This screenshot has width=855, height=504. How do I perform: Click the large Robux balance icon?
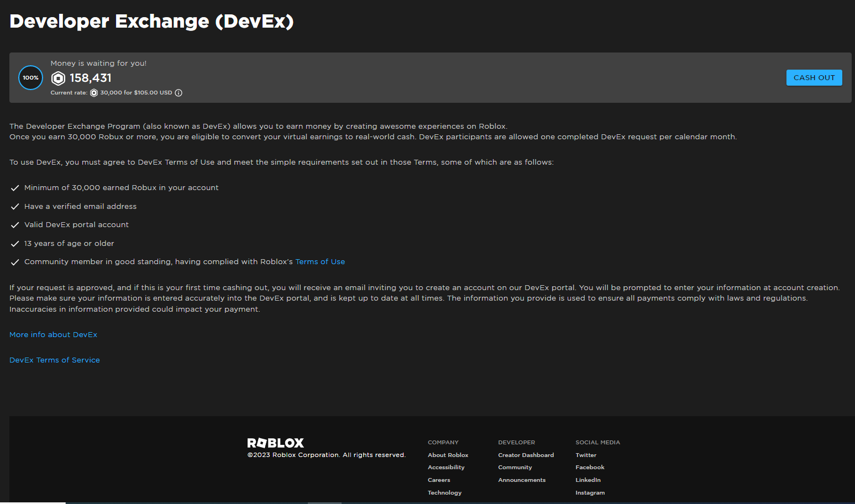click(x=58, y=78)
